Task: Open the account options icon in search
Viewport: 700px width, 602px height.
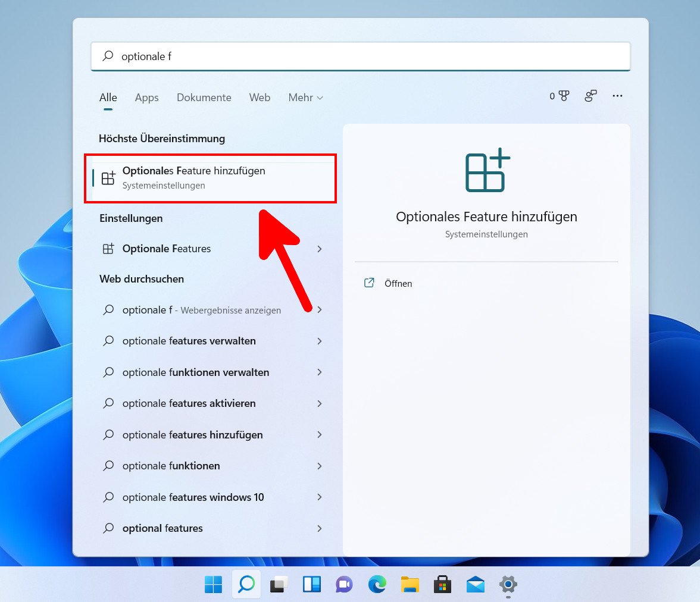Action: pos(590,96)
